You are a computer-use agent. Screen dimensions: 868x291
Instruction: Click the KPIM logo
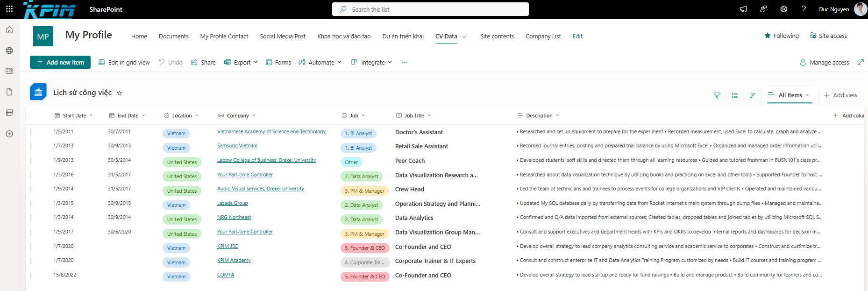point(49,9)
